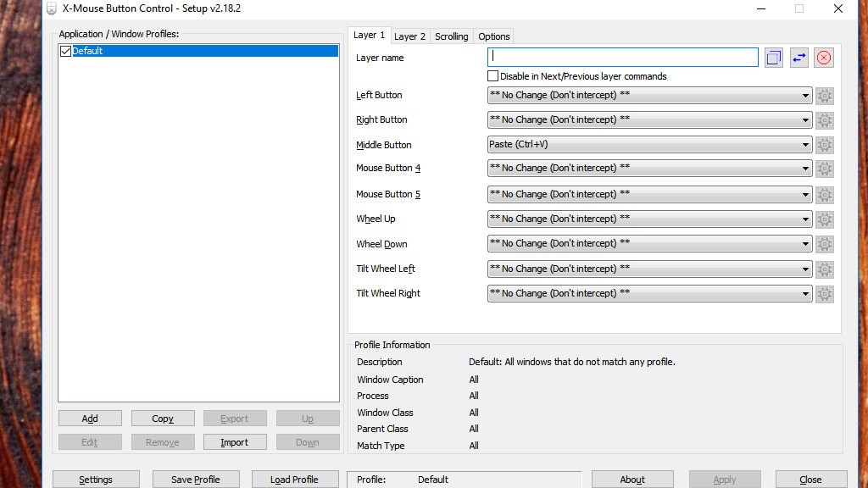Open the Middle Button settings gear
Screen dimensions: 868x488
pyautogui.click(x=824, y=145)
